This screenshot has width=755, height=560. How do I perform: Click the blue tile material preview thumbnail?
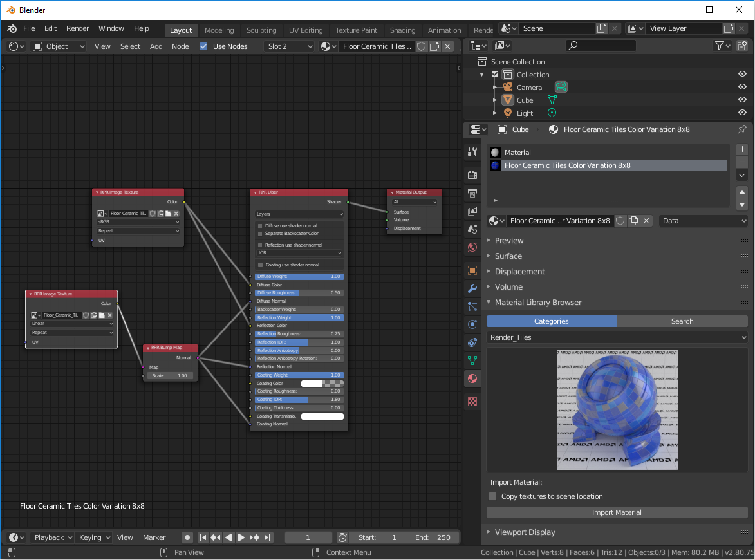(x=617, y=410)
